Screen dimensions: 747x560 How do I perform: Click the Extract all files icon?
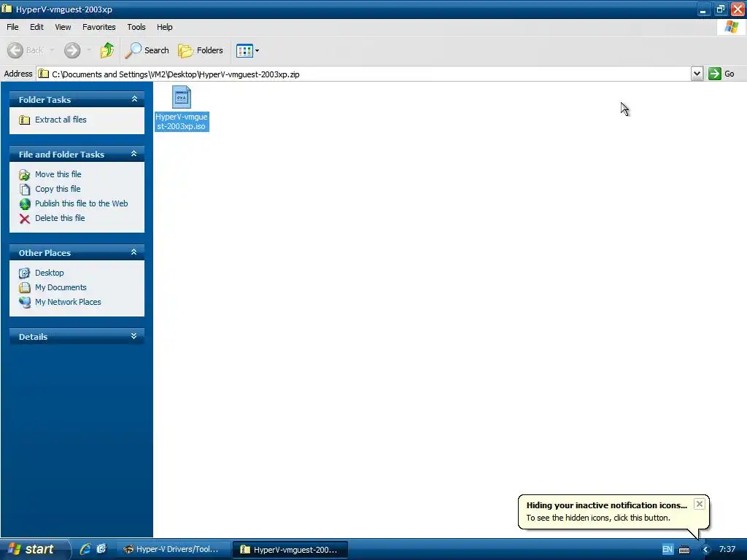point(24,120)
